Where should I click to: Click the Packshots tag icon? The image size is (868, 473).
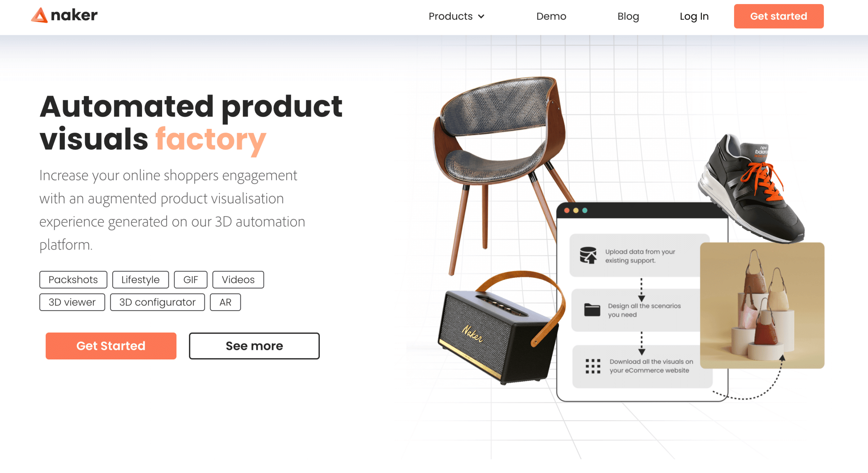point(72,280)
